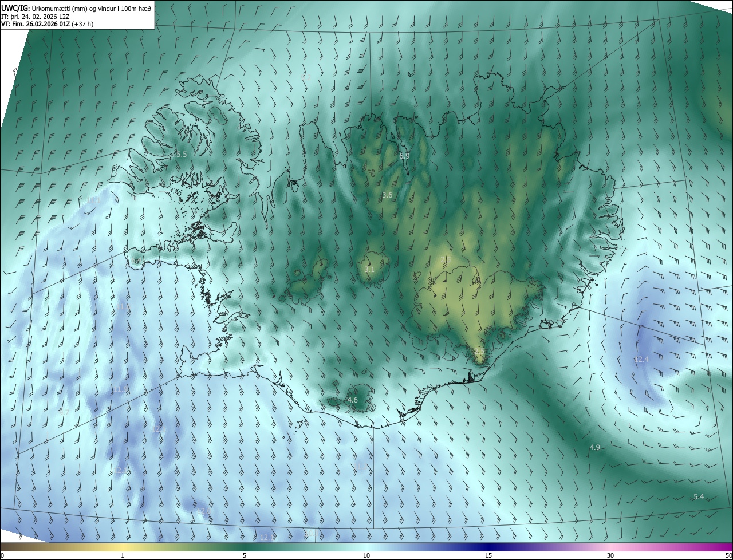The width and height of the screenshot is (733, 560).
Task: Click the 10 tick on the color scale
Action: 366,555
